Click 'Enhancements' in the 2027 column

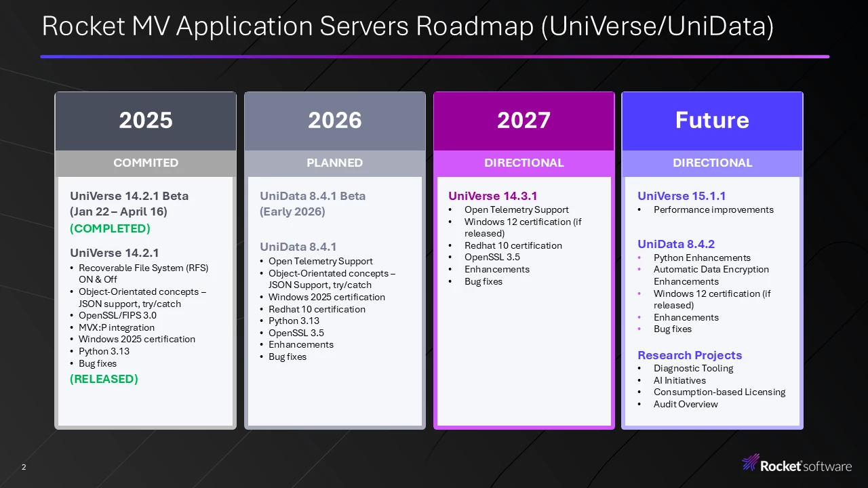(x=497, y=269)
